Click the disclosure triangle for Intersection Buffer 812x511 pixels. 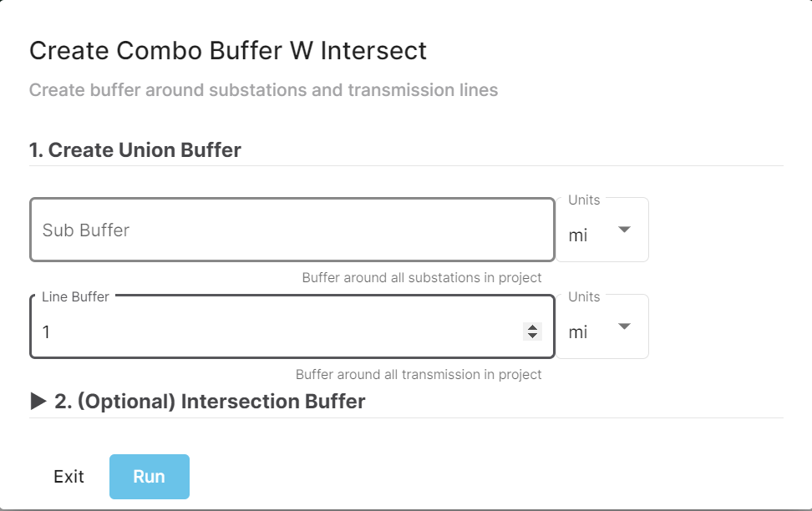(34, 401)
